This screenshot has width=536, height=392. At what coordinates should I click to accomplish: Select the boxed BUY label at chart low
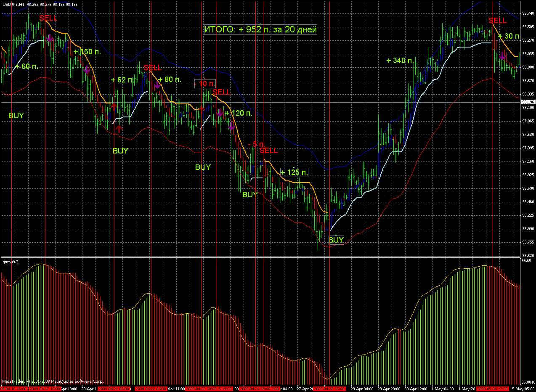click(336, 240)
